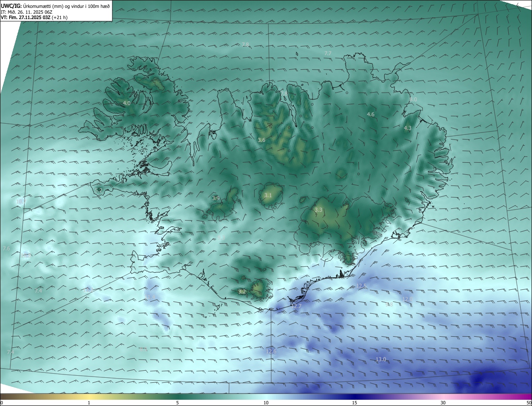
Task: Click the 12.6 value south of Iceland
Action: tap(271, 352)
